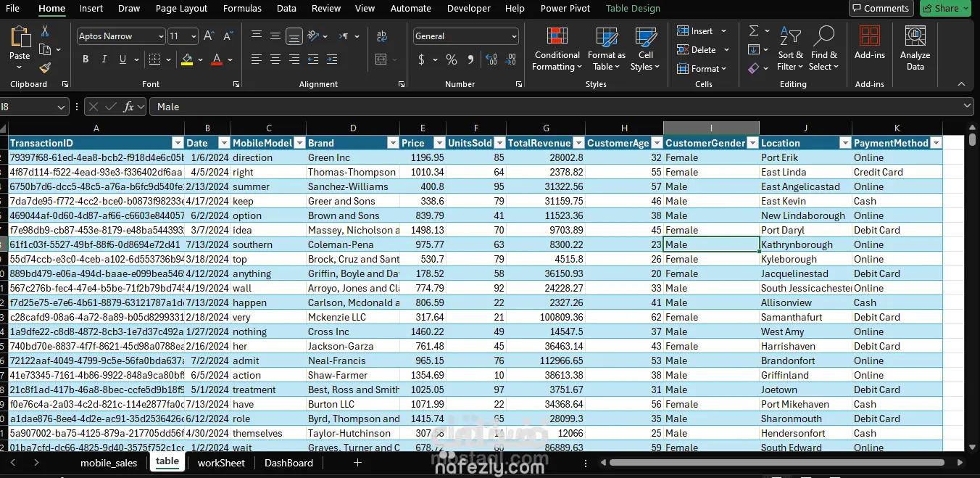Activate the Format Painter brush
This screenshot has width=980, height=478.
click(45, 67)
